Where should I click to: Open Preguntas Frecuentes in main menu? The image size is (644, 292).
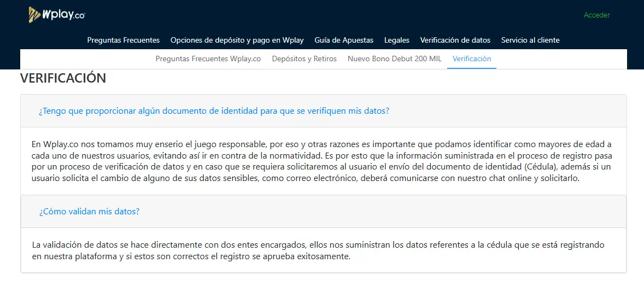pyautogui.click(x=123, y=40)
